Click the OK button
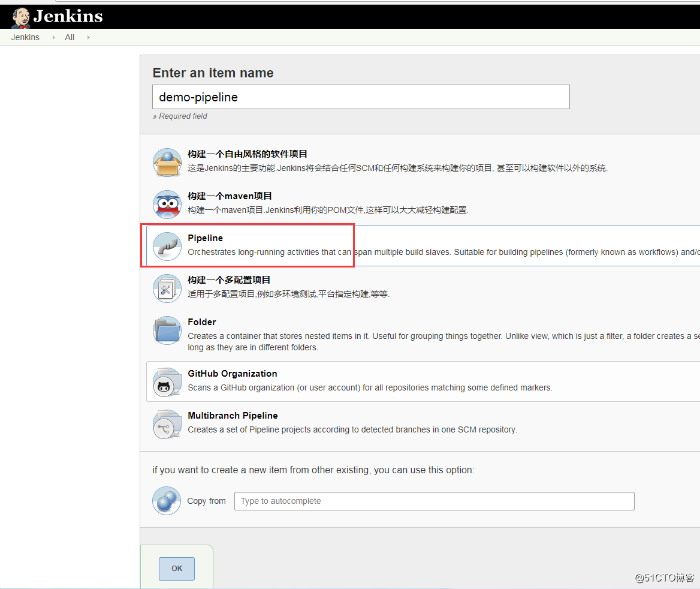The width and height of the screenshot is (700, 589). (177, 569)
